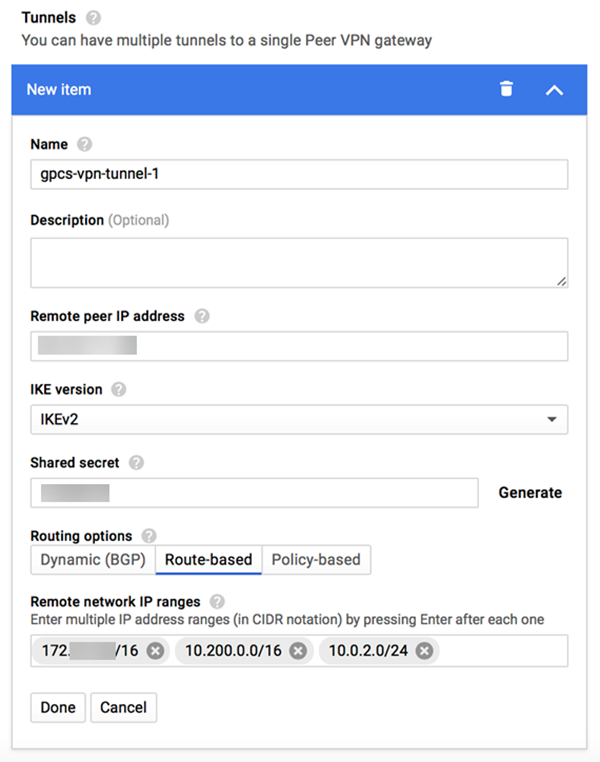Image resolution: width=600 pixels, height=762 pixels.
Task: Open help for Tunnels heading
Action: tap(93, 18)
